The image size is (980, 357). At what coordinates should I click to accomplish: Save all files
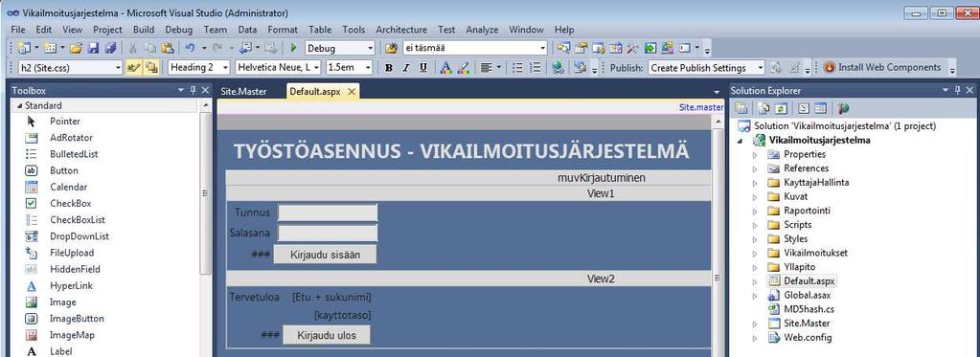pos(110,48)
